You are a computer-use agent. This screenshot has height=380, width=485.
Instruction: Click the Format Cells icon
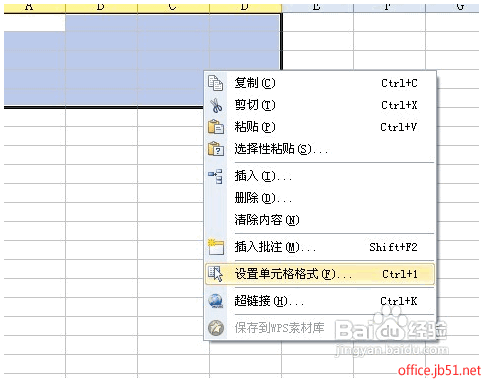[x=216, y=274]
